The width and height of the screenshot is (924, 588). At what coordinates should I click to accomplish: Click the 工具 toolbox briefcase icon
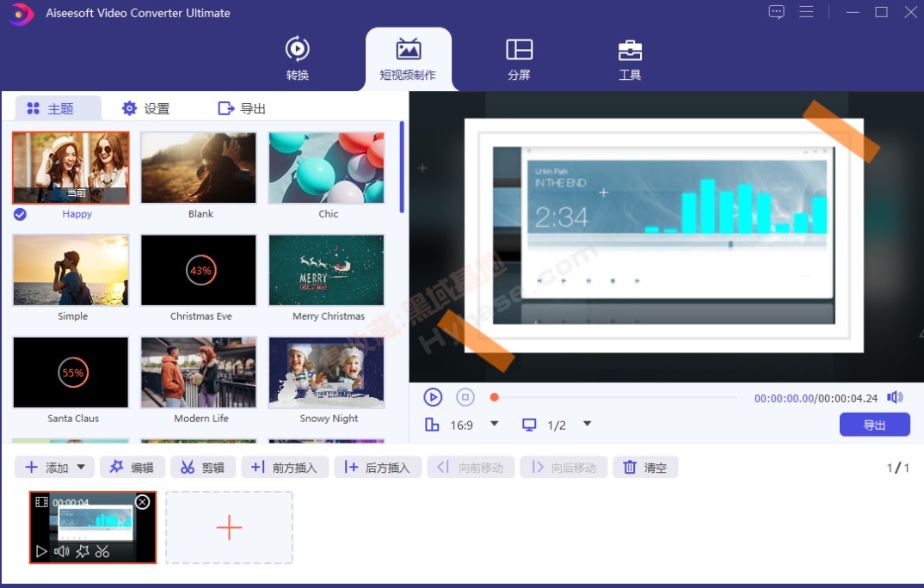click(630, 51)
